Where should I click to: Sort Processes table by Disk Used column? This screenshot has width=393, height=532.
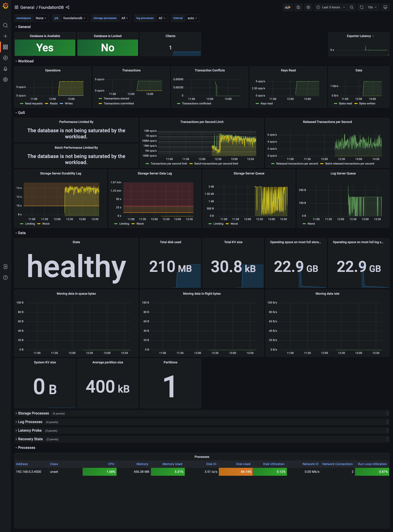[x=243, y=464]
